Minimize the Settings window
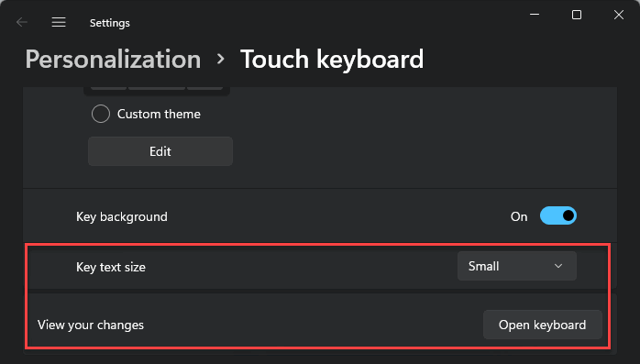This screenshot has width=640, height=364. click(x=535, y=15)
